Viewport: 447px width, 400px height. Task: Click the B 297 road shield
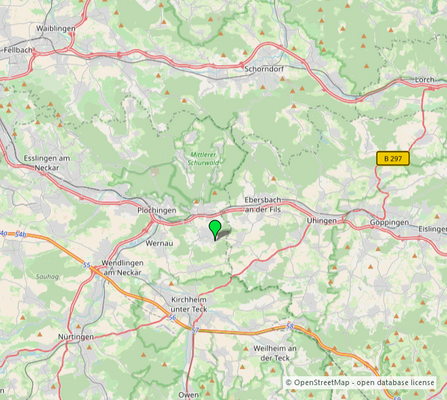(x=393, y=159)
